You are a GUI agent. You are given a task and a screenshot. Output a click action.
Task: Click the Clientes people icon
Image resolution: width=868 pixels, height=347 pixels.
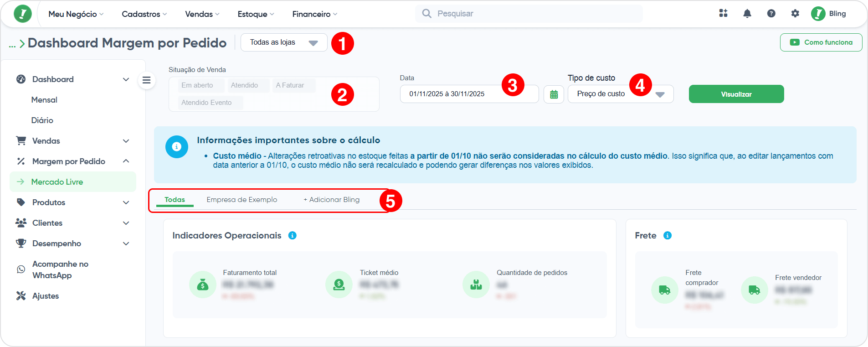coord(21,223)
